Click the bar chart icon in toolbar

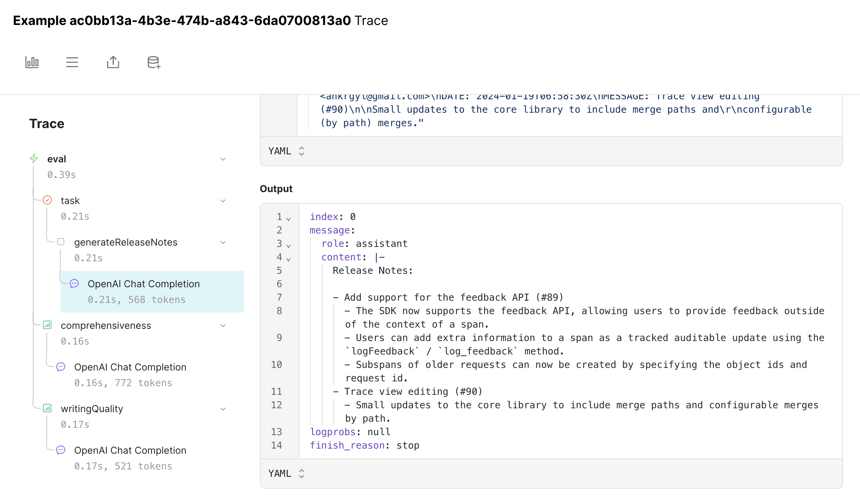coord(32,62)
